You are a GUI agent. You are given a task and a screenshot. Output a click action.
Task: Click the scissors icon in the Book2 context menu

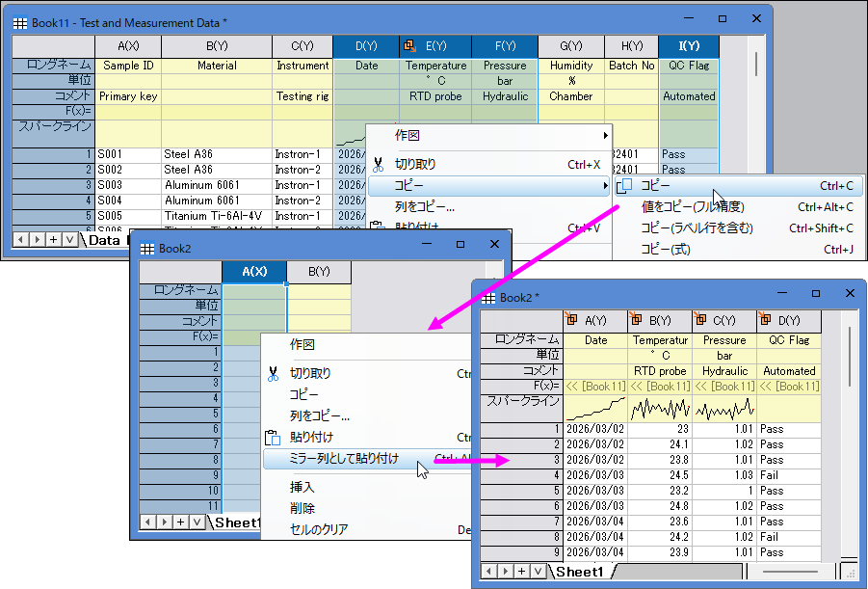pos(273,374)
